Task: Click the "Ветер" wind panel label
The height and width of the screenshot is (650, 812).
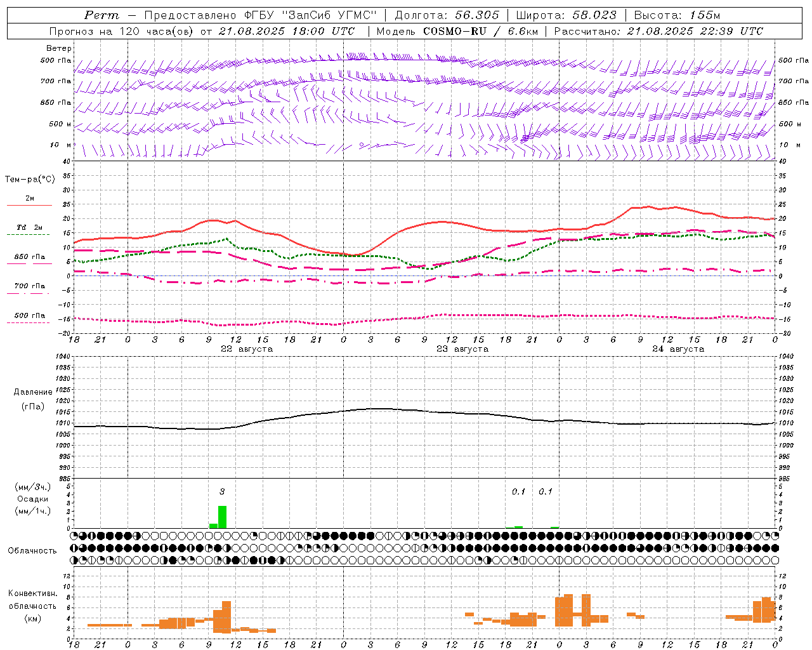Action: [x=59, y=48]
